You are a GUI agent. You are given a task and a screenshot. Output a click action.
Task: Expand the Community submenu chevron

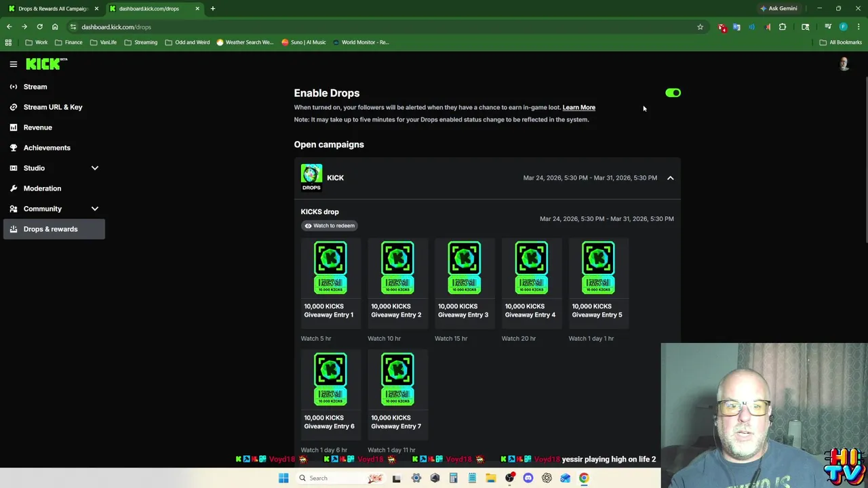coord(95,209)
